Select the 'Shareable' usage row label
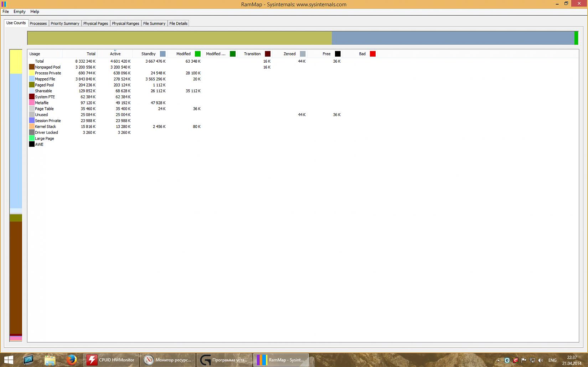Screen dimensions: 588x367 click(x=43, y=91)
